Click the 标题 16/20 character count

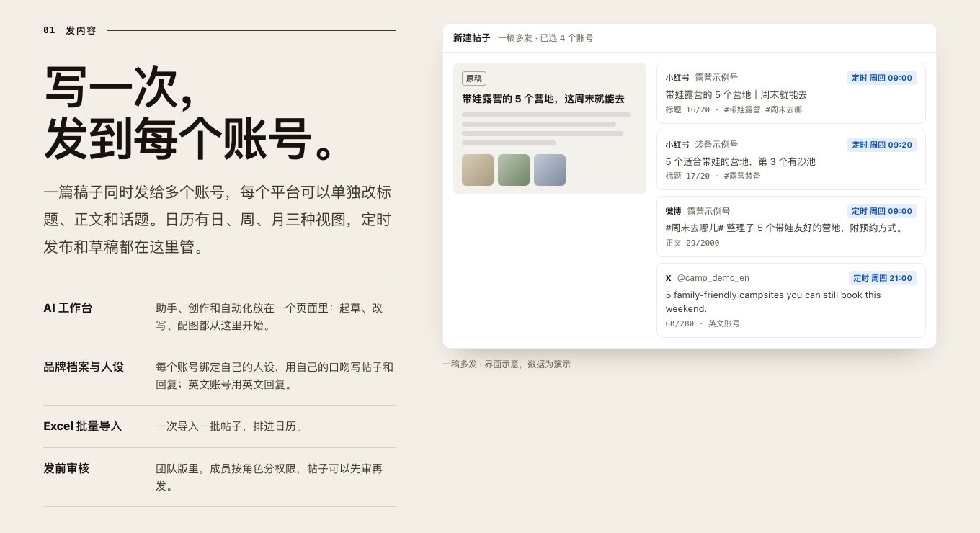(x=687, y=109)
